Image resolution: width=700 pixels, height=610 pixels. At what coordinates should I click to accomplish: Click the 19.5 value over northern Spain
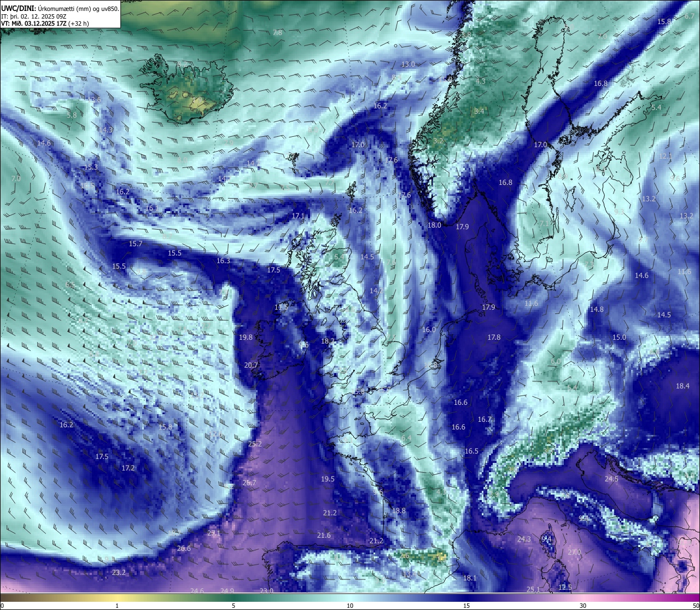click(328, 479)
